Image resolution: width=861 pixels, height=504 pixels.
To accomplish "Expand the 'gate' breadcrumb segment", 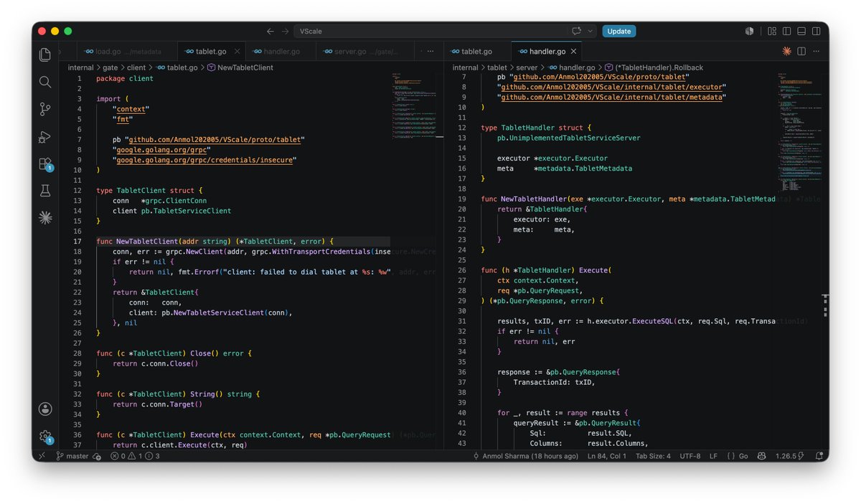I will (x=110, y=67).
